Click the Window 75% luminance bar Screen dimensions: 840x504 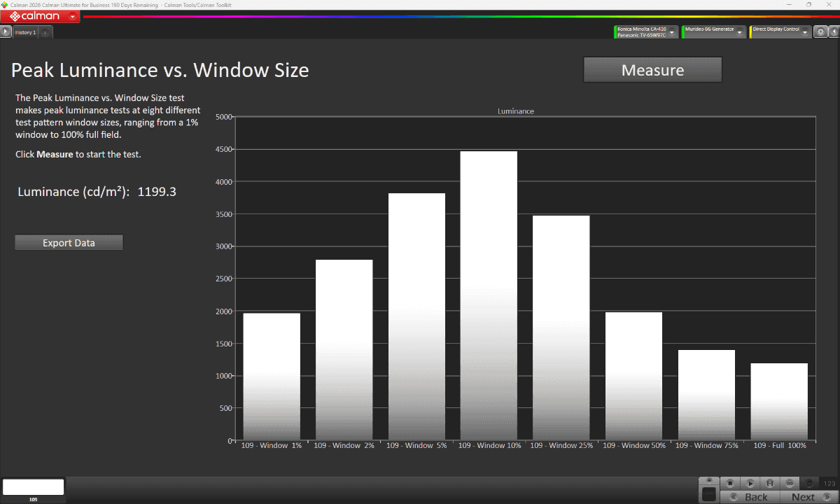(x=706, y=395)
